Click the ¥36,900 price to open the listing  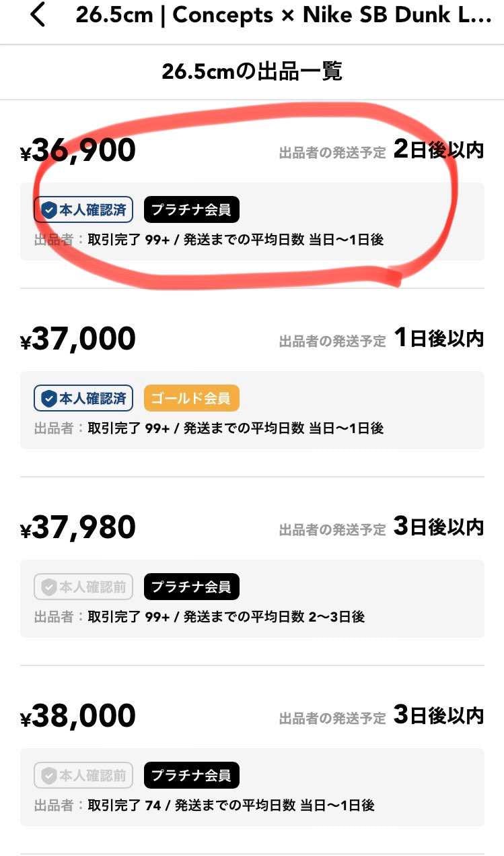pyautogui.click(x=77, y=149)
